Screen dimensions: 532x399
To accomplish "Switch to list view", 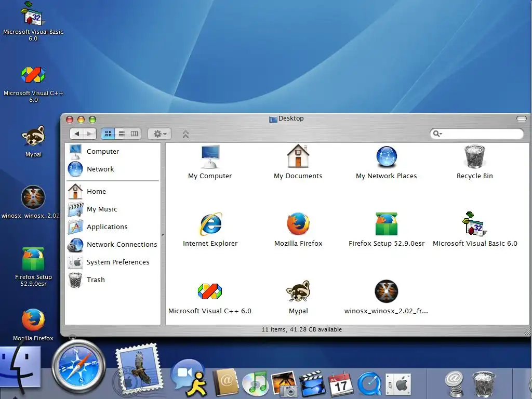I will pyautogui.click(x=122, y=134).
